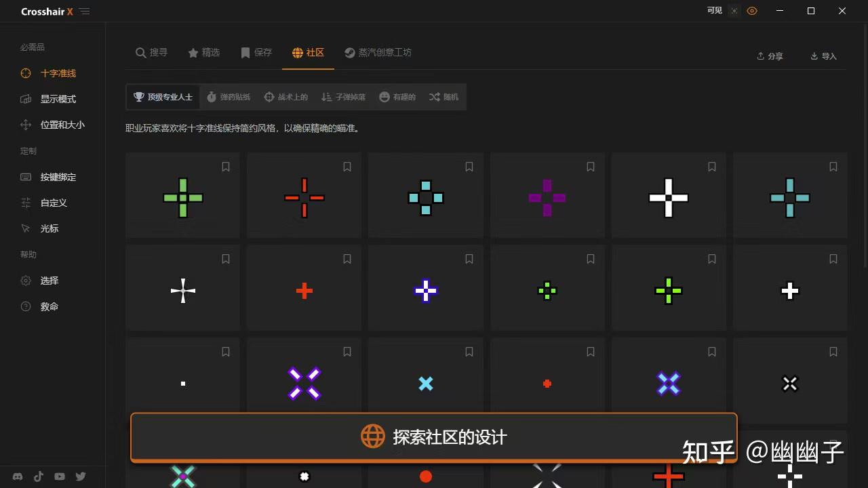Select the blue X crosshair thumbnail
Screen dimensions: 868x488
click(x=425, y=383)
